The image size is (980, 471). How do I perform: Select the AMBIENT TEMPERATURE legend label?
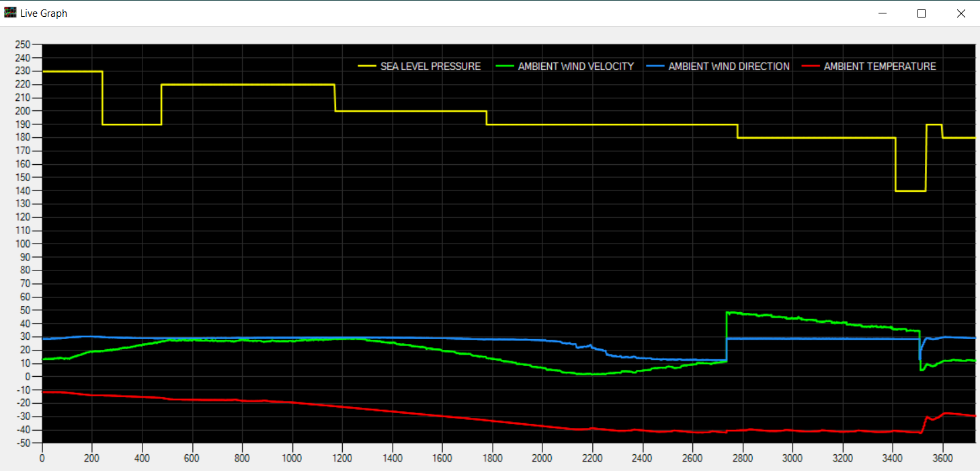(880, 67)
